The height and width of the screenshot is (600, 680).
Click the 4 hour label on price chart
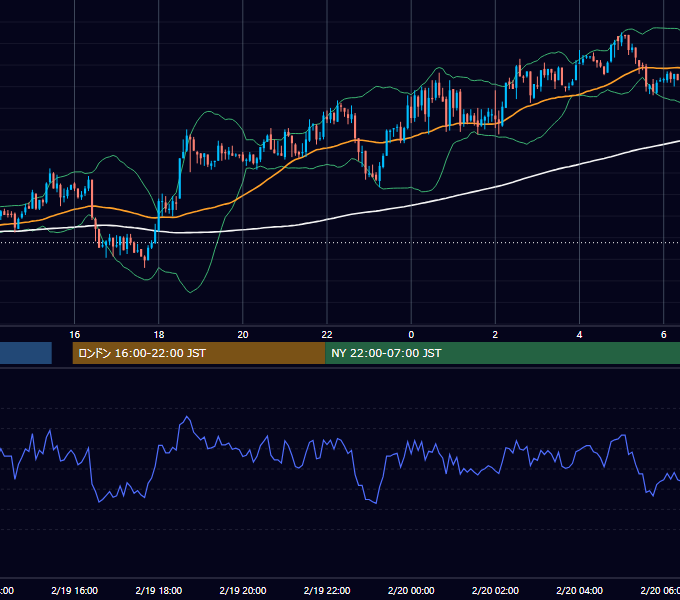(x=579, y=335)
